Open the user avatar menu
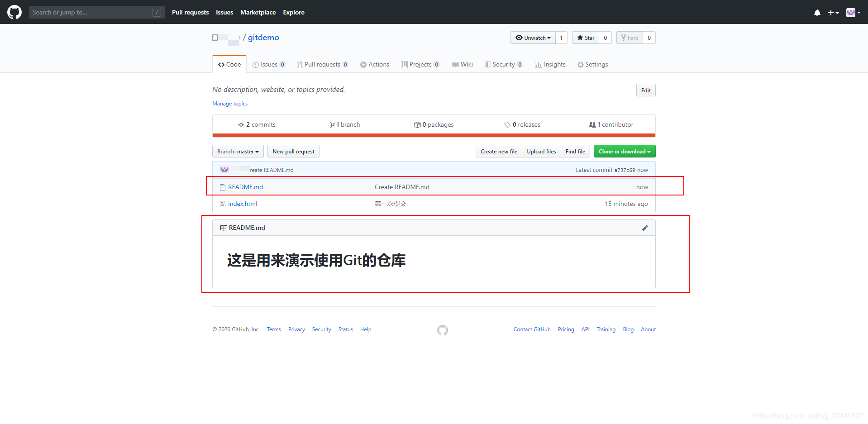The width and height of the screenshot is (868, 424). [x=853, y=13]
